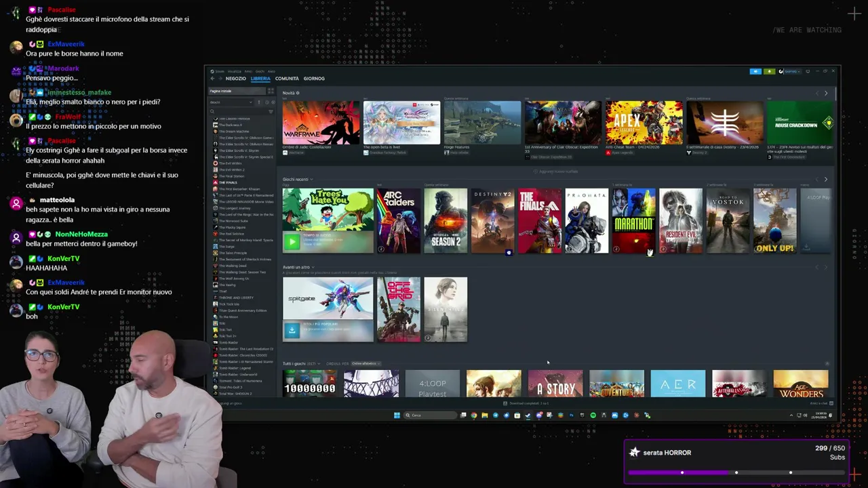Open the Silent Hill 2 game cover
868x488 pixels.
[x=446, y=309]
